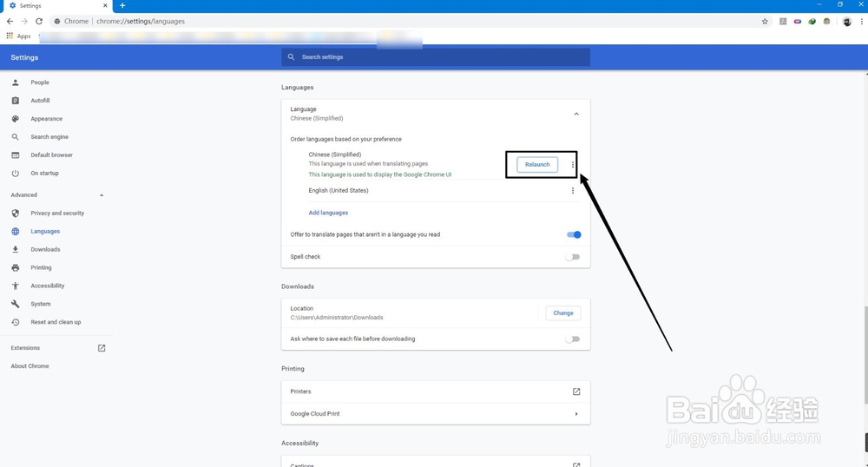Click the page vertical scrollbar thumb
The image size is (868, 467).
coord(865,355)
